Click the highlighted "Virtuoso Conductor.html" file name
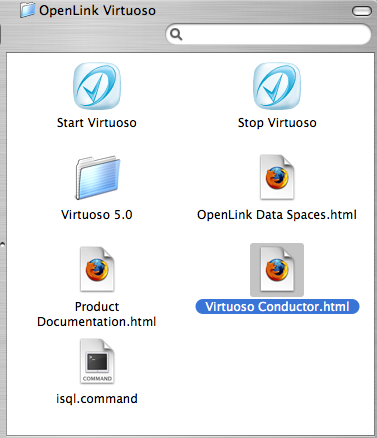This screenshot has height=438, width=377. point(277,307)
